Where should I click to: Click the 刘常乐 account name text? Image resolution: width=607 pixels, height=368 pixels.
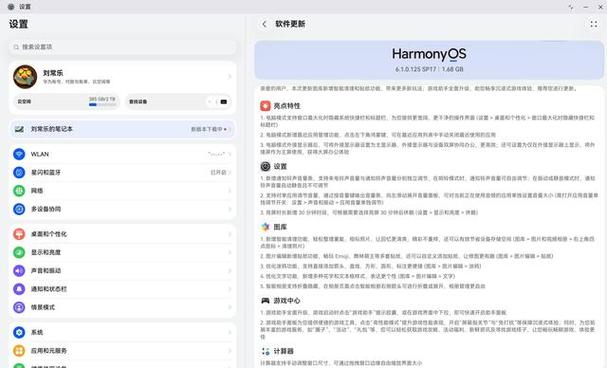pos(53,73)
